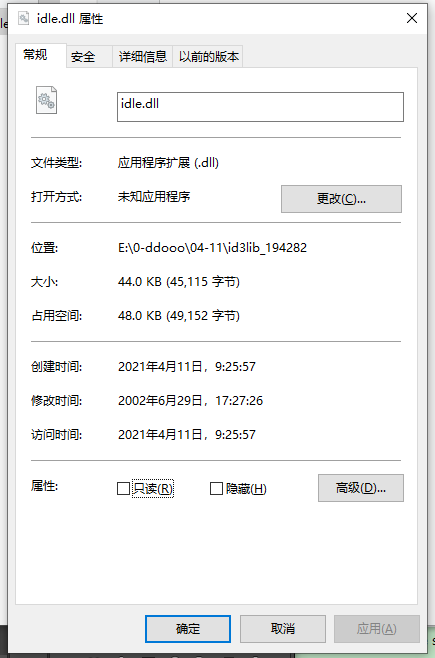Open the 详细信息 tab

(x=143, y=57)
